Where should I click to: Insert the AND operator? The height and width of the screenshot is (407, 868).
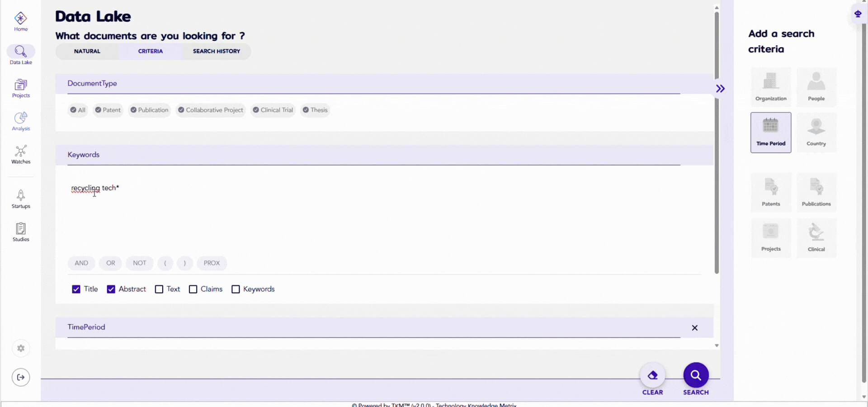coord(81,263)
